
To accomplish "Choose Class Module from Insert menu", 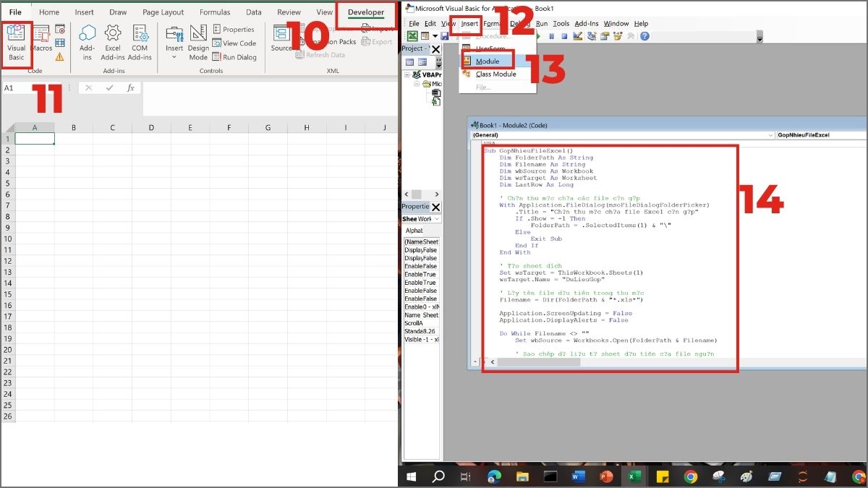I will [x=496, y=74].
